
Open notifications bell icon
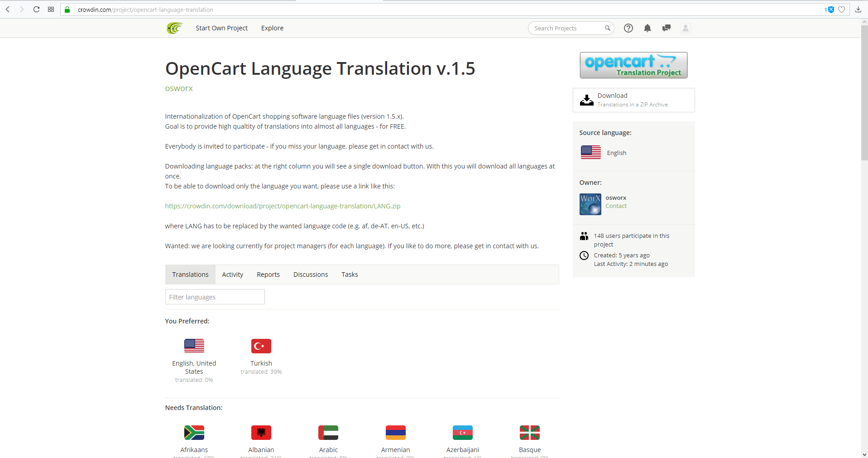pos(647,28)
